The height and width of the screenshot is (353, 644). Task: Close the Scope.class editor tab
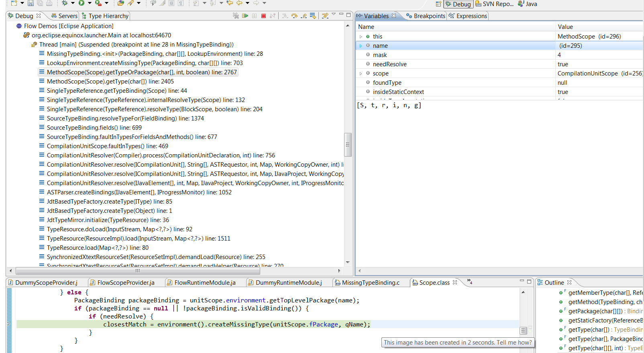click(x=455, y=282)
